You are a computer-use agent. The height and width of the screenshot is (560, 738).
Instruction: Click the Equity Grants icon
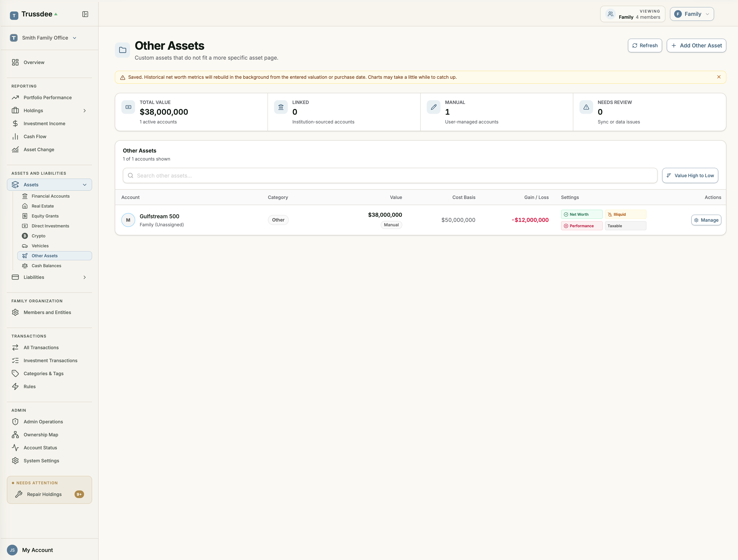(25, 216)
